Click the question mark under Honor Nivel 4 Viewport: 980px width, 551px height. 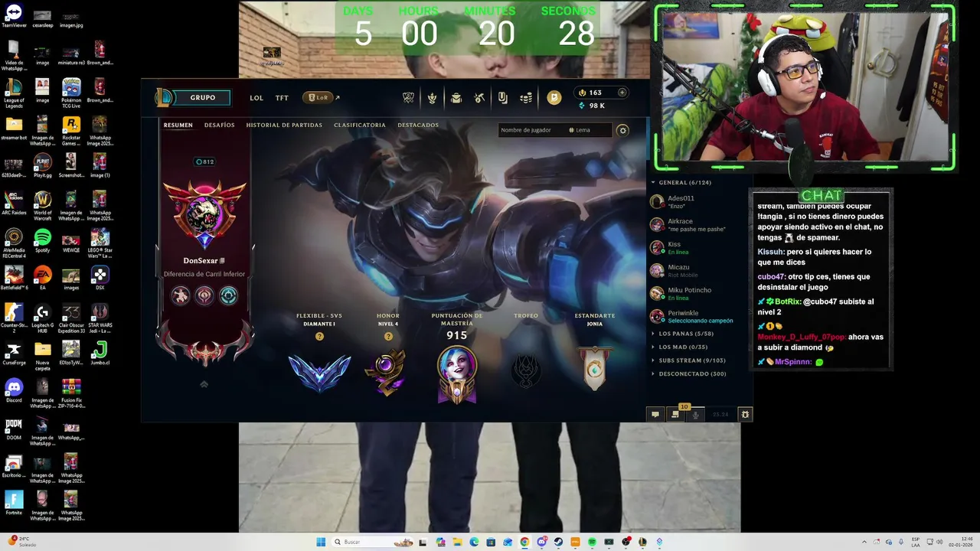pos(388,337)
